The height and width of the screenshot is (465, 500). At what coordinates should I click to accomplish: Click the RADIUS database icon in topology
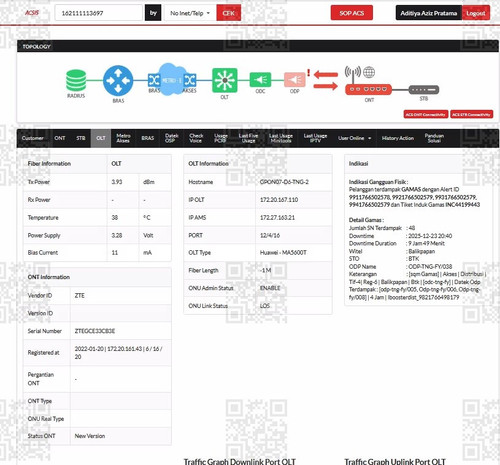76,80
